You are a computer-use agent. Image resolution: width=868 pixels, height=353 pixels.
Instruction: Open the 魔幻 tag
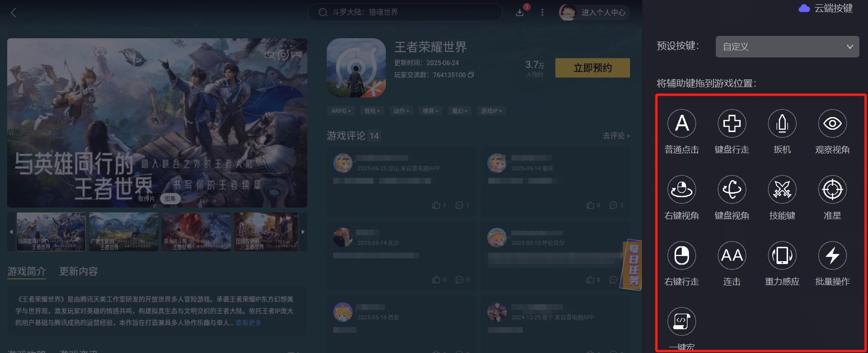460,111
